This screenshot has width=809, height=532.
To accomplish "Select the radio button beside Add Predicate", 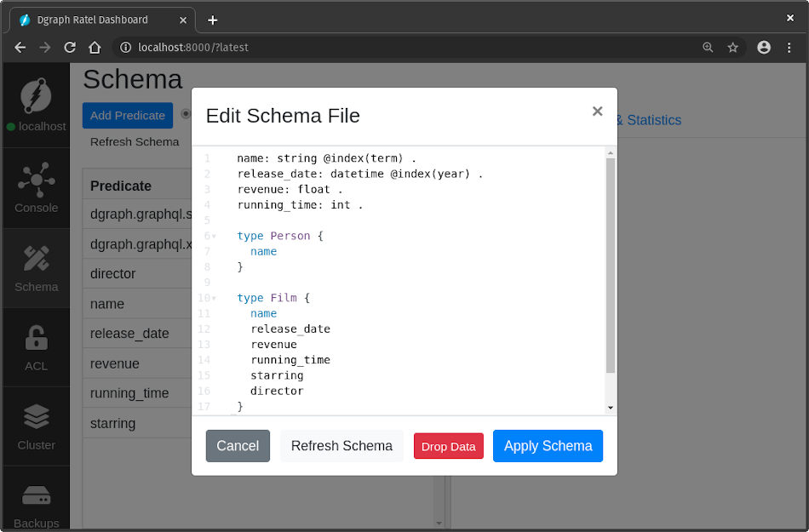I will 185,115.
